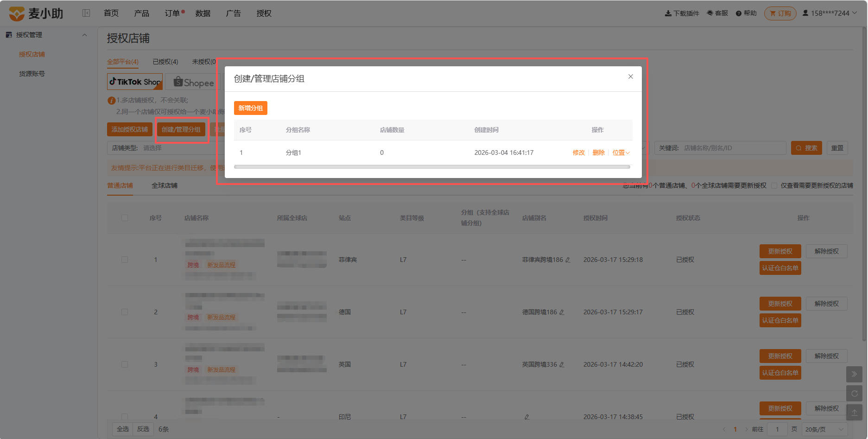Open 数据 menu

(203, 13)
